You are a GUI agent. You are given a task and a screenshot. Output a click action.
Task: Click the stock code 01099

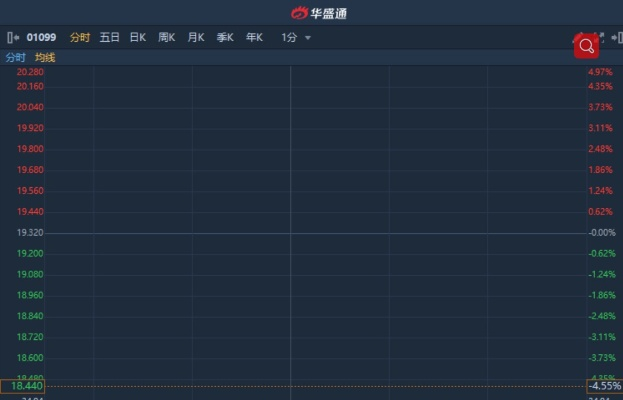(41, 38)
